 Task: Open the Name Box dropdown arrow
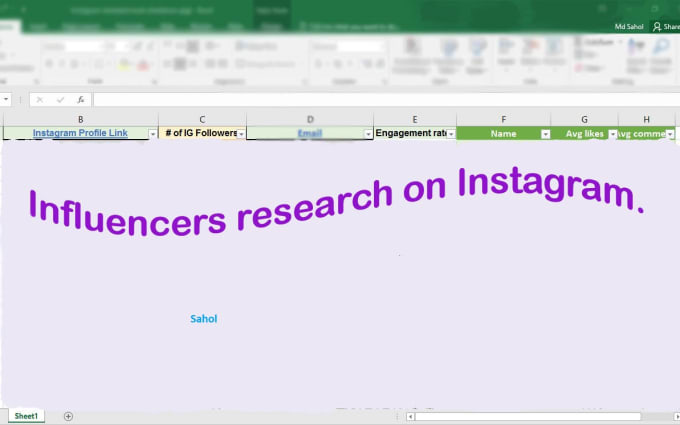click(8, 100)
